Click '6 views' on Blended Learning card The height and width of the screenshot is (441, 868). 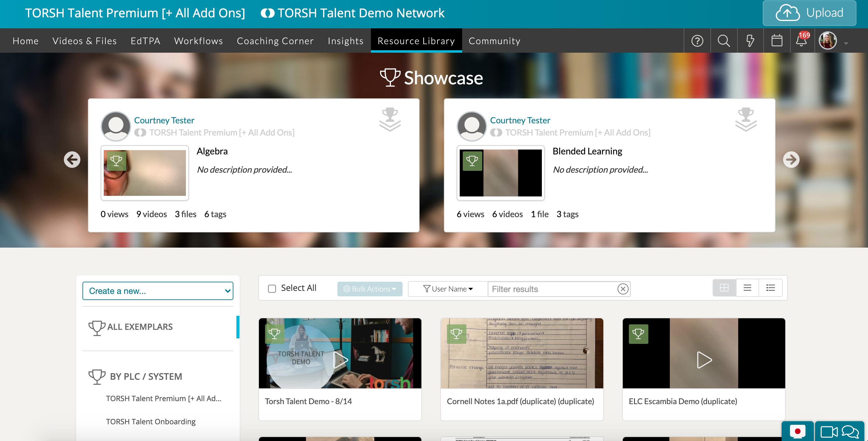[x=470, y=214]
